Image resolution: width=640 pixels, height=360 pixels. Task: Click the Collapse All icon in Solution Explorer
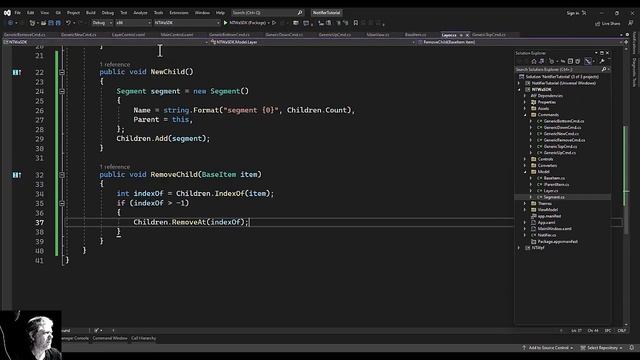[570, 61]
